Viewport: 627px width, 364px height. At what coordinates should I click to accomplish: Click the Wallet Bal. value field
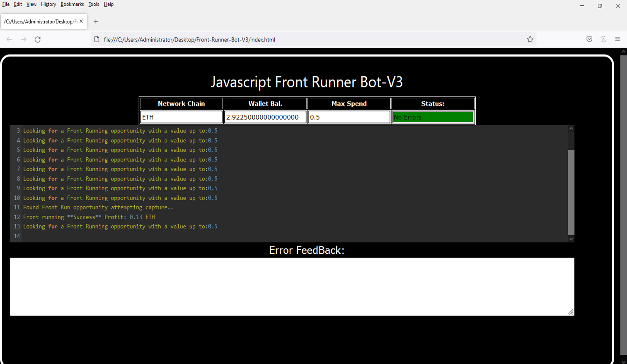(x=265, y=117)
